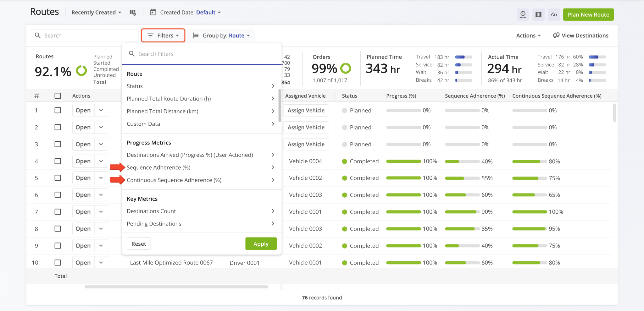This screenshot has width=644, height=311.
Task: Open the Group by Route dropdown
Action: point(221,35)
